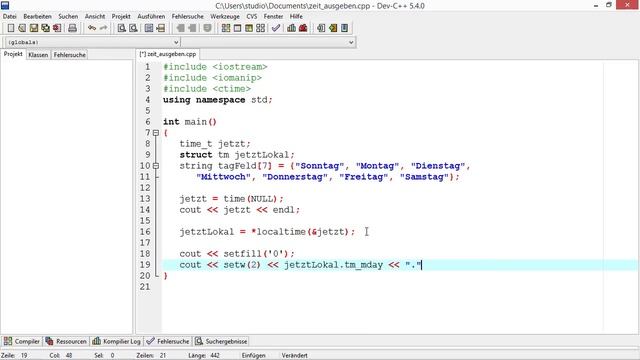
Task: Click the Find (magnifier) toolbar icon
Action: (122, 28)
